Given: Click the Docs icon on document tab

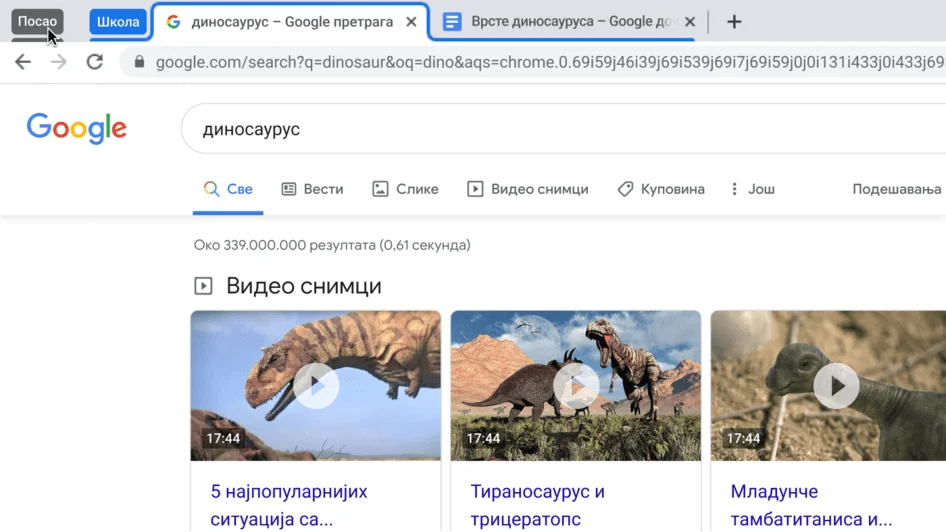Looking at the screenshot, I should tap(452, 22).
